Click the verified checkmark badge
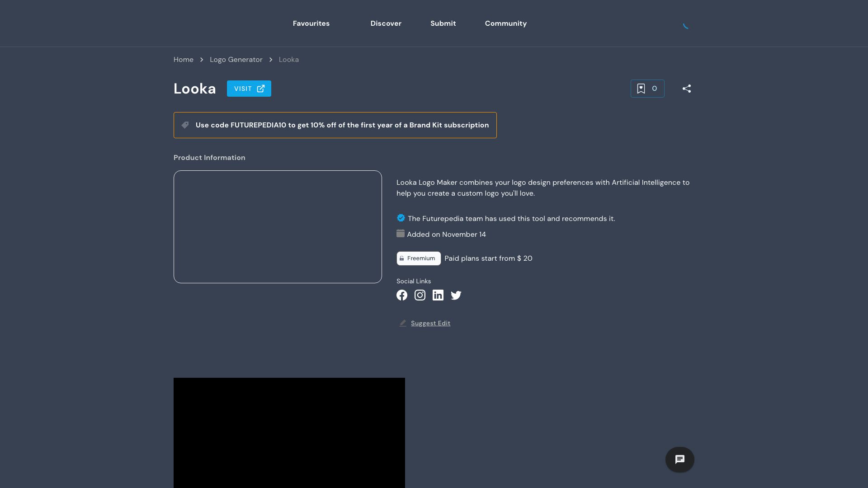This screenshot has height=488, width=868. [x=401, y=218]
